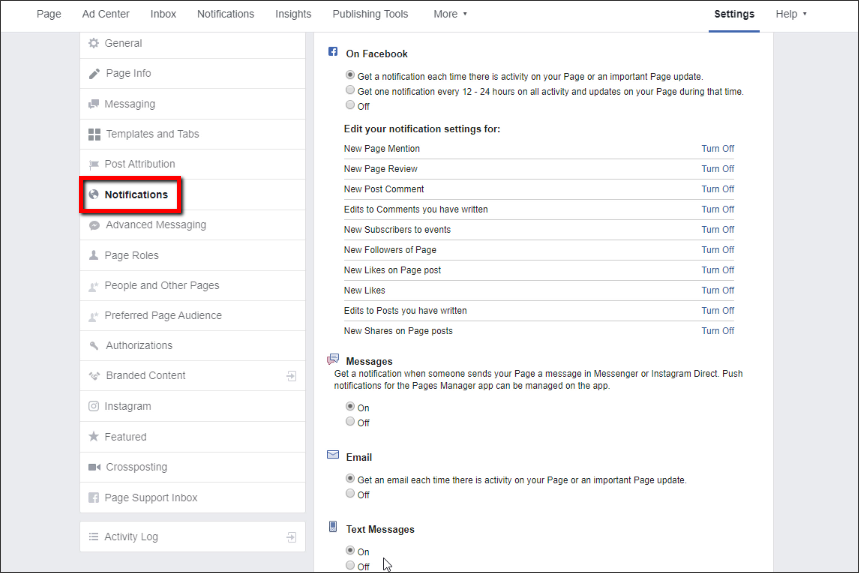Click the Page Info pencil icon
859x573 pixels.
coord(94,73)
